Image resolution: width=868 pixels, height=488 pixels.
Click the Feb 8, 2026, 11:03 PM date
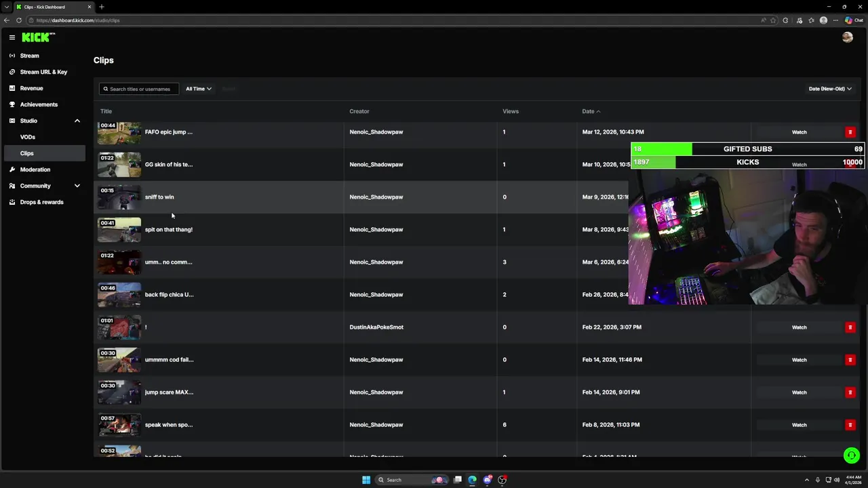(x=611, y=425)
